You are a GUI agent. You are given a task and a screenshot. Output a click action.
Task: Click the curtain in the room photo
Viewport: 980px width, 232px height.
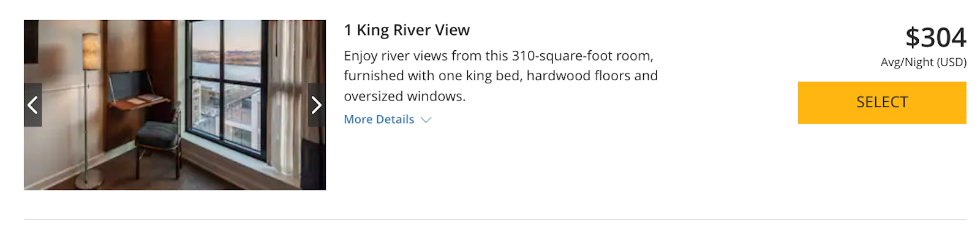pyautogui.click(x=294, y=98)
